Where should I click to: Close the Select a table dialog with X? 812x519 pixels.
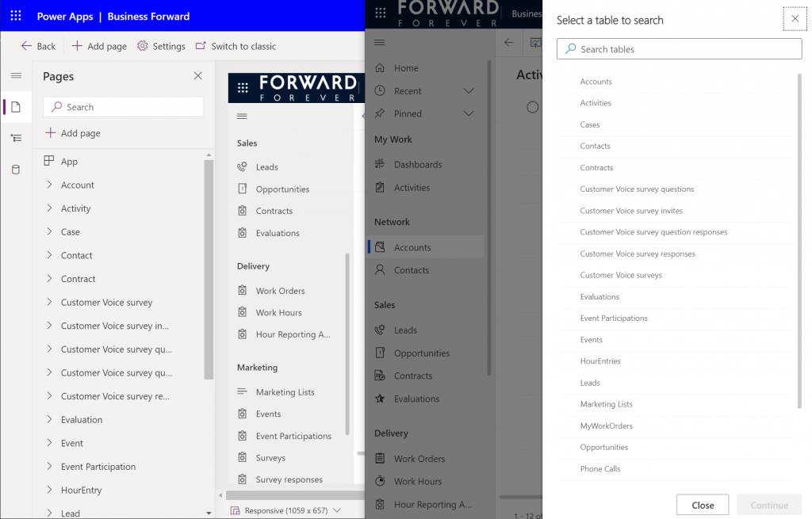(x=795, y=19)
